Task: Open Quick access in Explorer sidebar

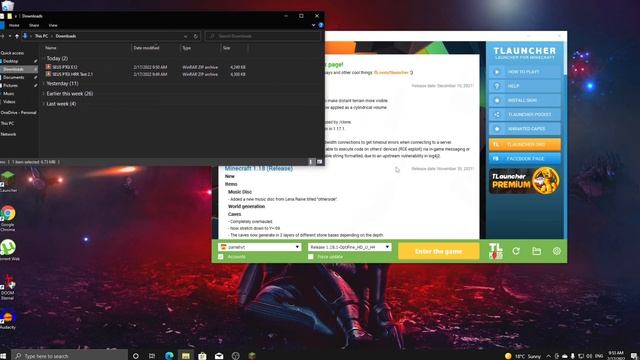Action: 12,53
